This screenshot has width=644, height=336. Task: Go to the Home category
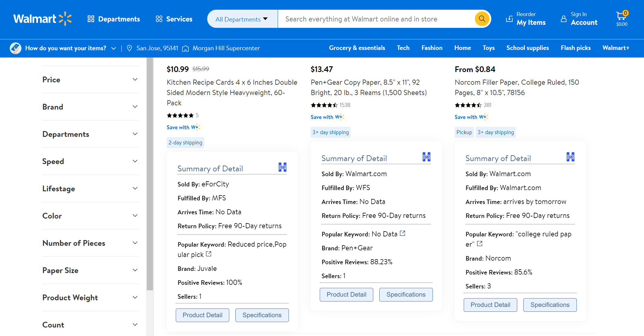[463, 48]
